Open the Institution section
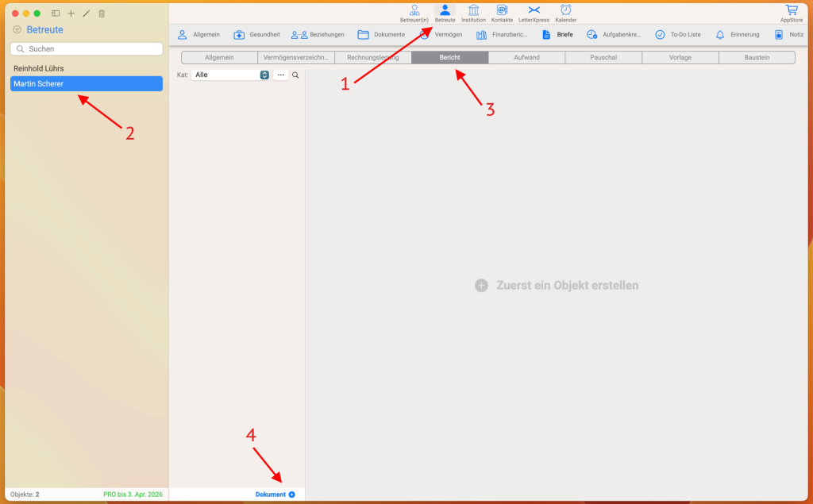This screenshot has width=813, height=504. tap(473, 13)
